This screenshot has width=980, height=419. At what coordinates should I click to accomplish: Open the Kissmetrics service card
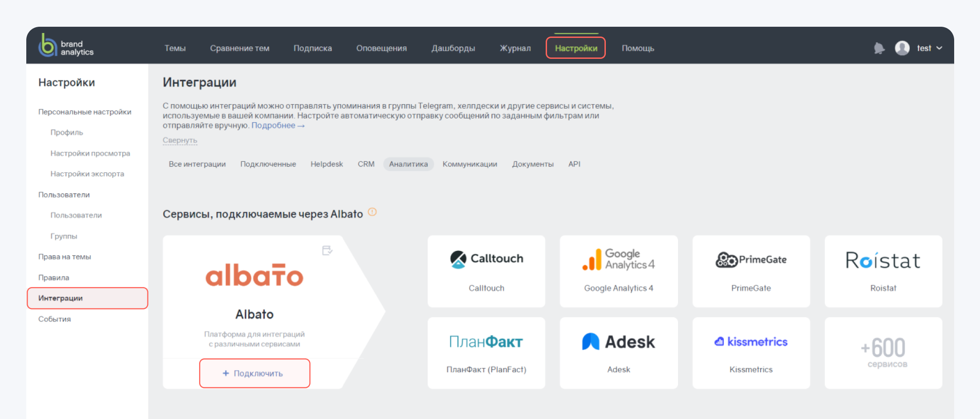click(x=751, y=353)
